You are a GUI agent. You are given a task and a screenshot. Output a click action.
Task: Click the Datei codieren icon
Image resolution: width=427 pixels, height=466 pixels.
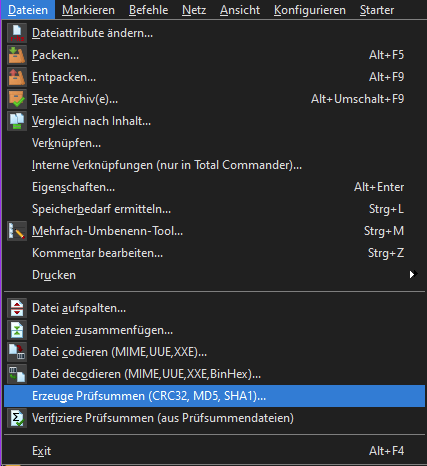17,352
